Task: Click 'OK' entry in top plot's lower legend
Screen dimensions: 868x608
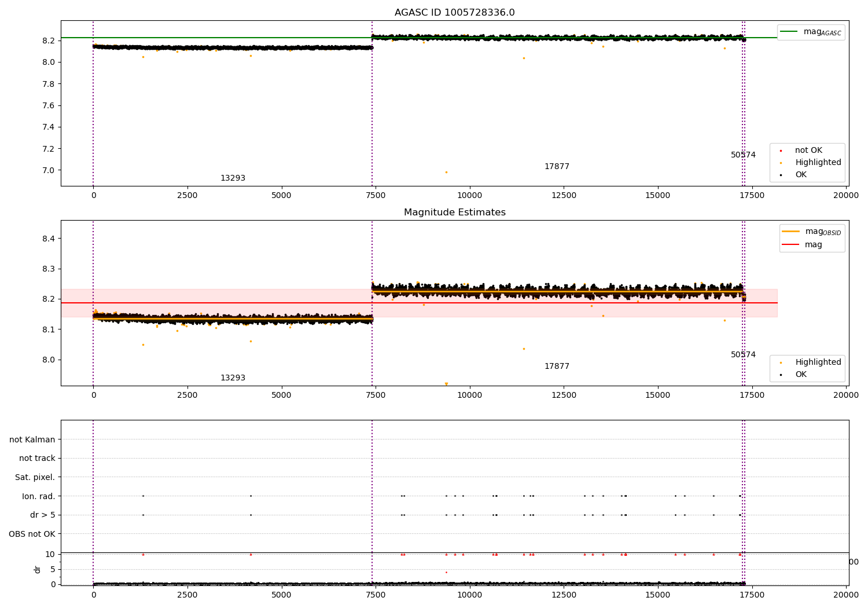Action: 793,175
